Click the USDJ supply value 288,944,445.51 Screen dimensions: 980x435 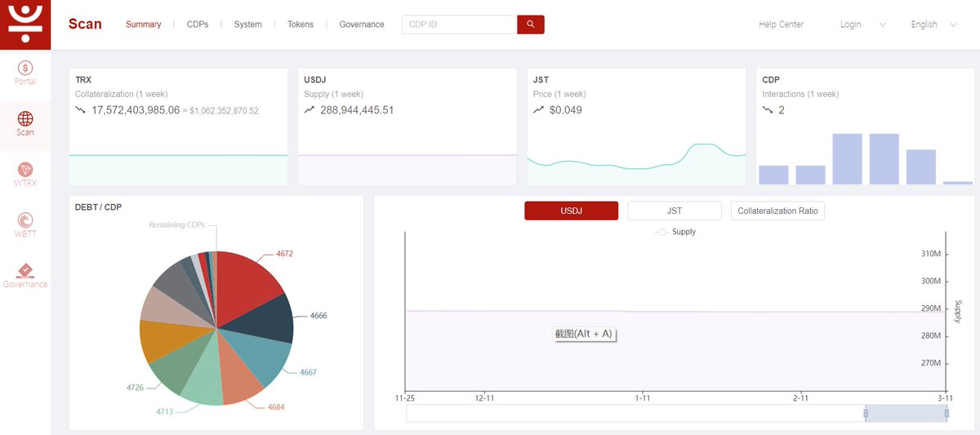(357, 109)
